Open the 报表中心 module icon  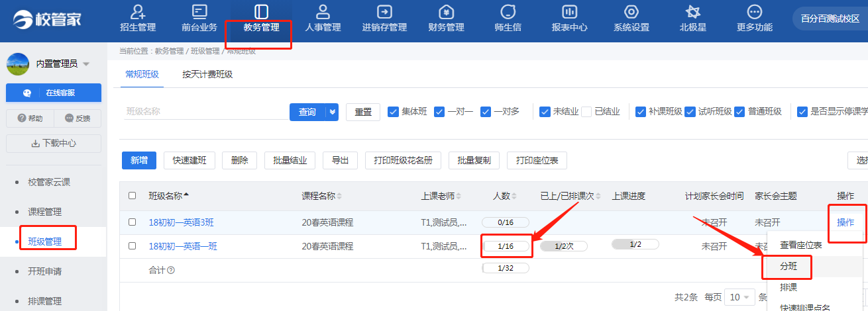569,12
